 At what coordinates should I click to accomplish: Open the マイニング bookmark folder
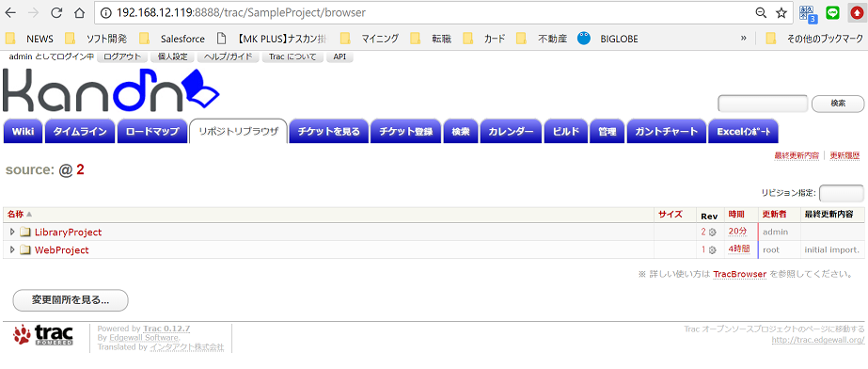point(370,39)
